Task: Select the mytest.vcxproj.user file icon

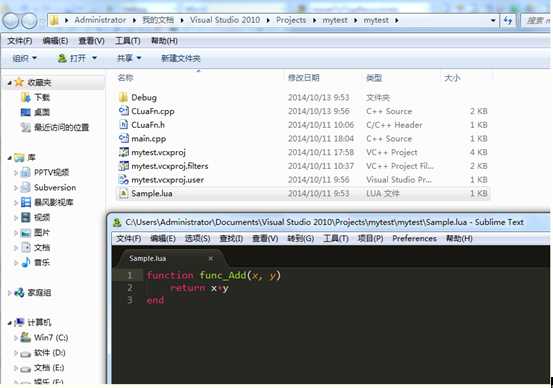Action: click(x=123, y=180)
